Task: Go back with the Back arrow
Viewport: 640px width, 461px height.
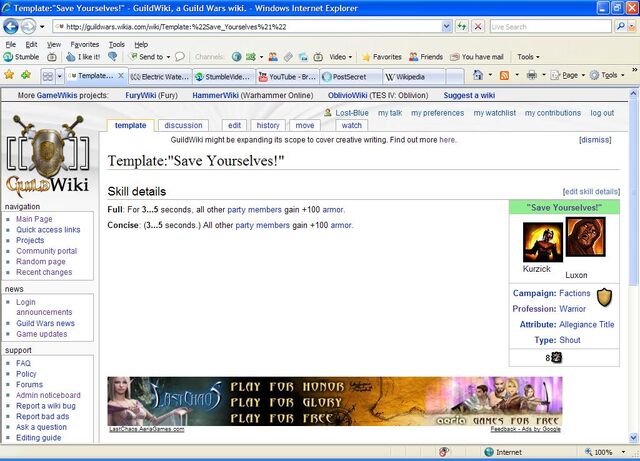Action: pyautogui.click(x=11, y=27)
